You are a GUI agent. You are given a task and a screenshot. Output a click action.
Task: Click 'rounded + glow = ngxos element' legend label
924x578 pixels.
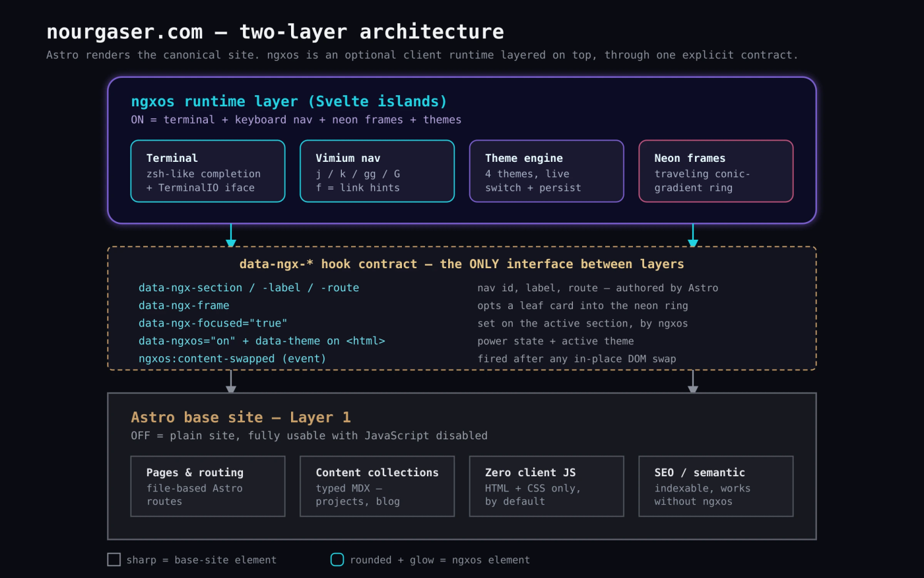pos(440,560)
